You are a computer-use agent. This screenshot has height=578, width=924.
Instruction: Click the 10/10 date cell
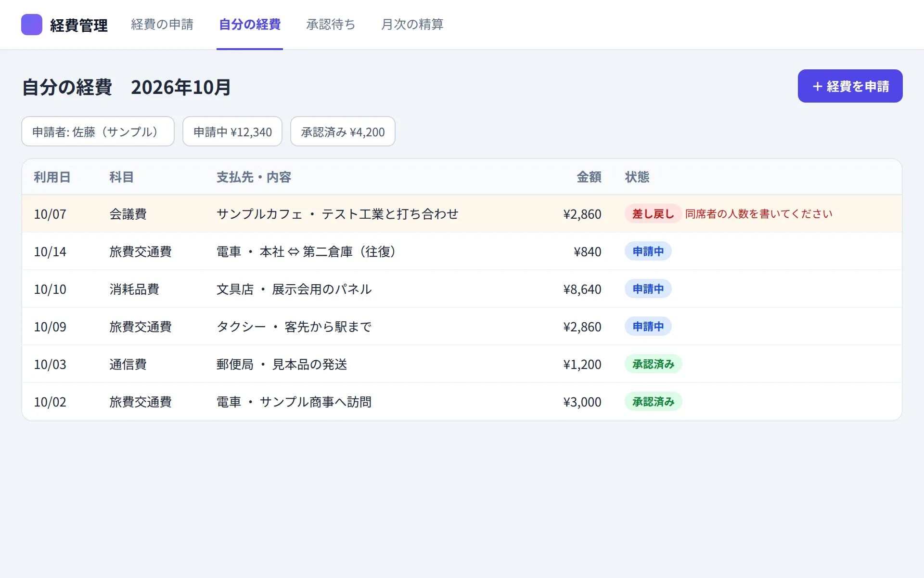50,289
